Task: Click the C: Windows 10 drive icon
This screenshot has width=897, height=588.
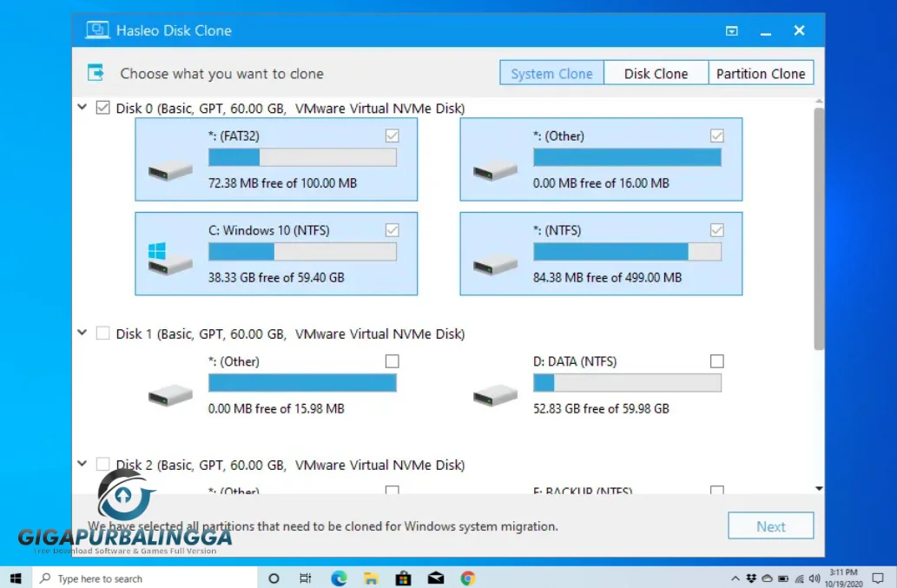Action: coord(170,258)
